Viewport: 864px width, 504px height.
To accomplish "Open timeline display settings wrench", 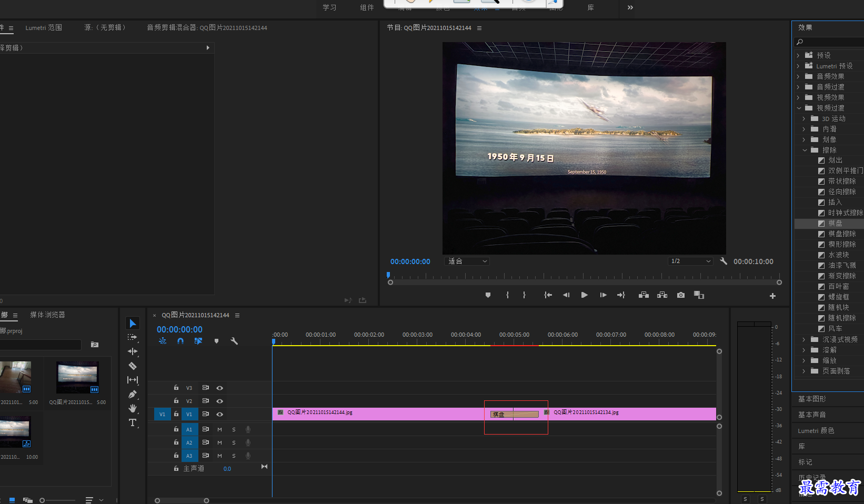I will (x=234, y=341).
